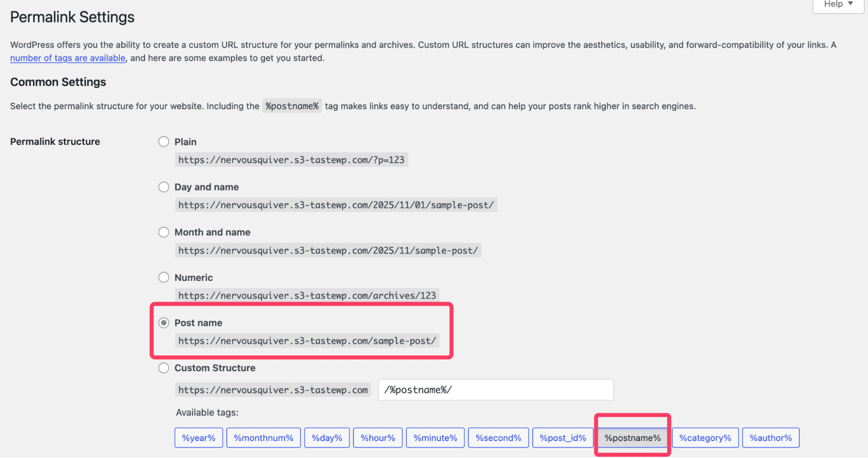
Task: Select the Post name radio button
Action: [x=164, y=323]
